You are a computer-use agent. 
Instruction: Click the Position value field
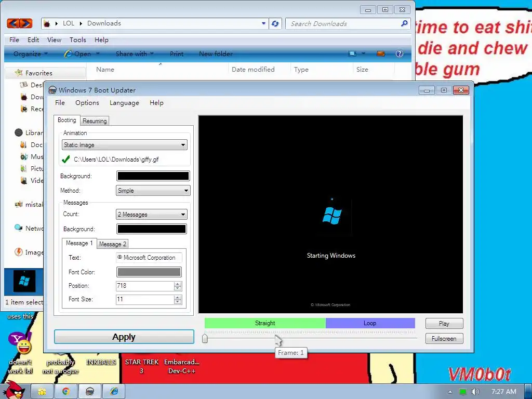145,286
